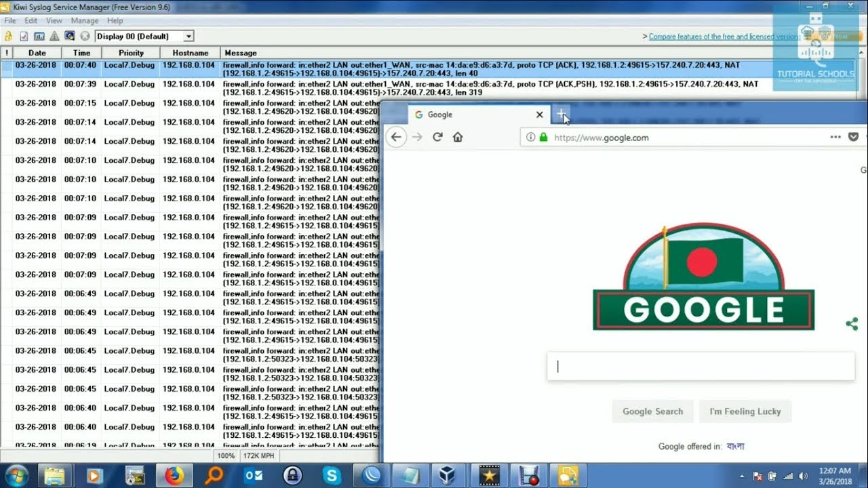Image resolution: width=868 pixels, height=488 pixels.
Task: Reload the Google page
Action: [x=437, y=137]
